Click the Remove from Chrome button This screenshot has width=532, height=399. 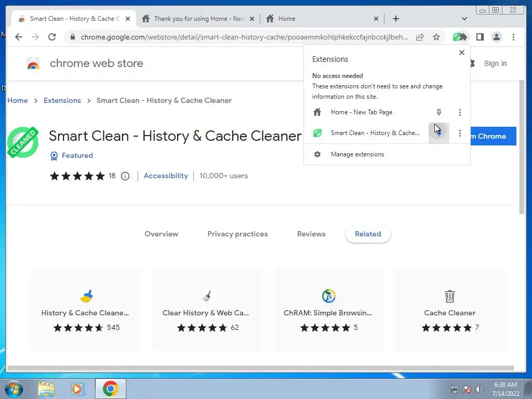(x=493, y=136)
